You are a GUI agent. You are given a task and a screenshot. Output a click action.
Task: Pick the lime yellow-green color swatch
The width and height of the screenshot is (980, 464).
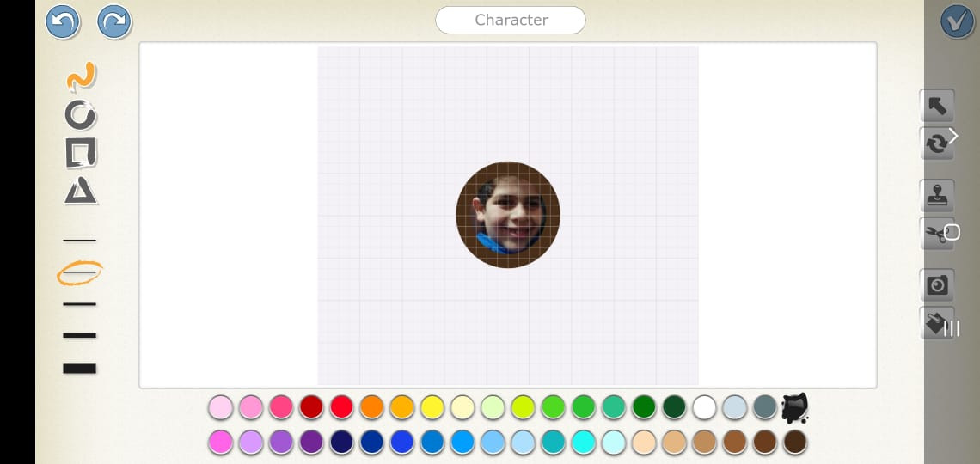coord(524,407)
